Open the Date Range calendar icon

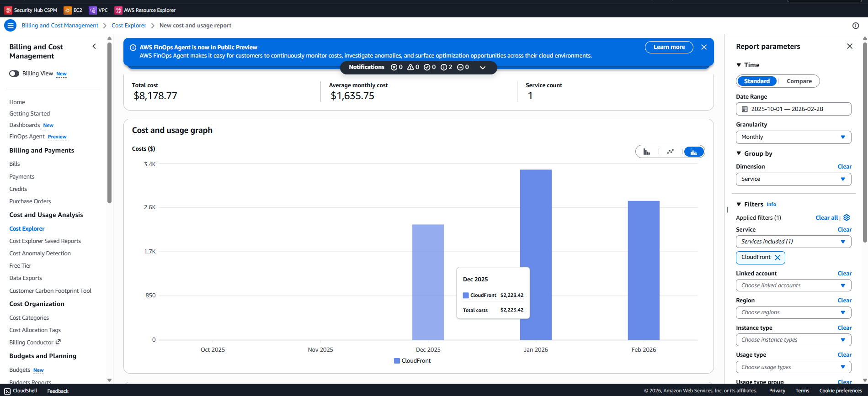[x=745, y=109]
